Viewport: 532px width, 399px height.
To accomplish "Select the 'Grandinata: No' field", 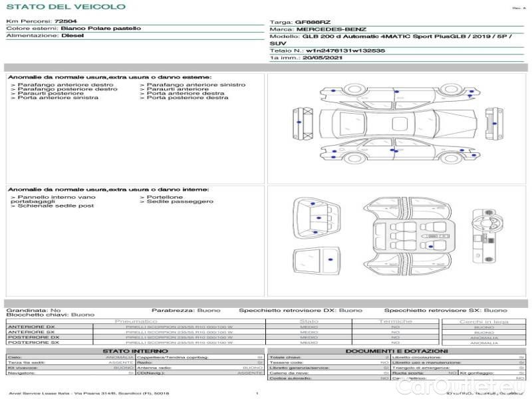I will tap(34, 311).
